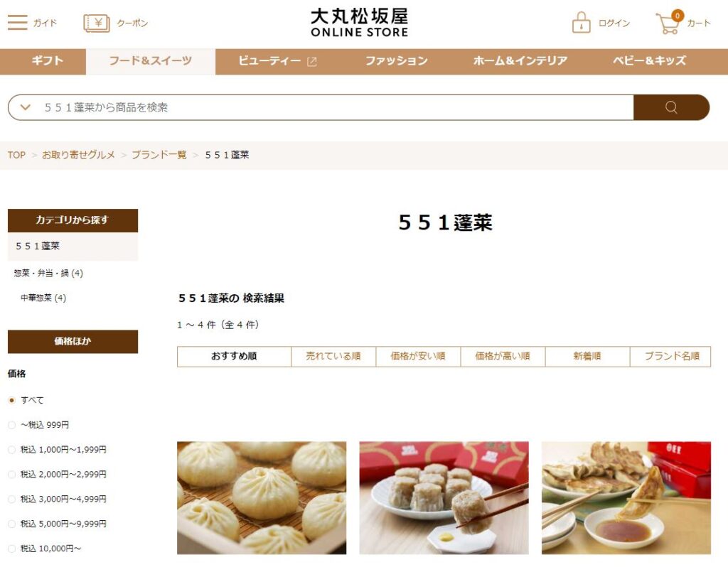The height and width of the screenshot is (567, 728).
Task: Click the magnifying glass search button
Action: (671, 107)
